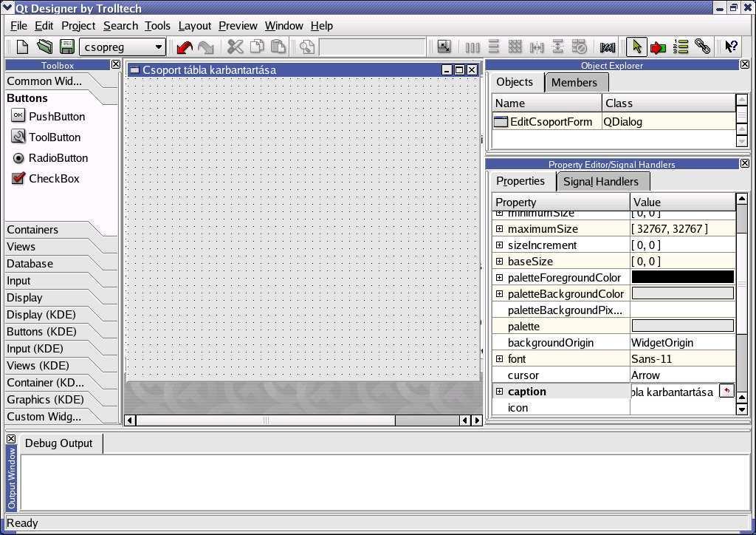Click the Open file toolbar icon
The width and height of the screenshot is (756, 535).
click(44, 47)
